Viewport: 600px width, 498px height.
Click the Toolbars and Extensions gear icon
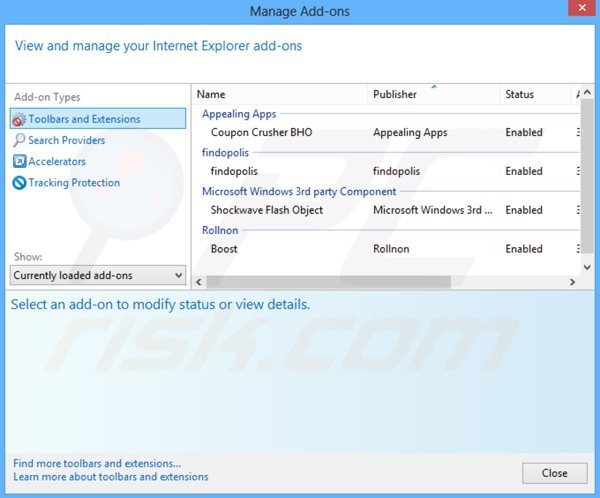[x=19, y=119]
